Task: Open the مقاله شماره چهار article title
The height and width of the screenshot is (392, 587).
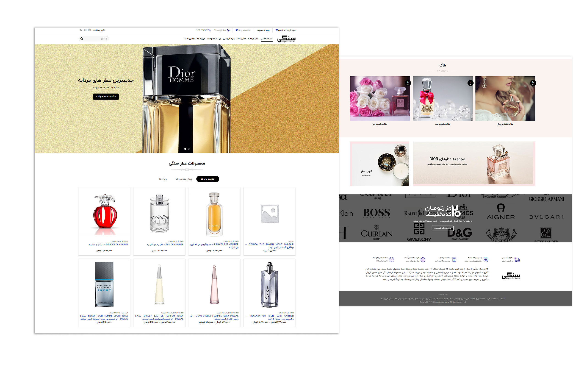Action: click(x=505, y=124)
